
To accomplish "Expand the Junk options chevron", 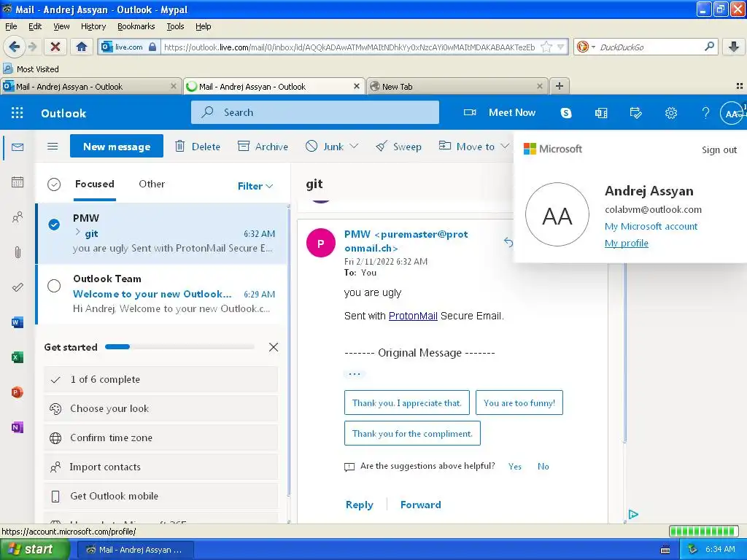I will 354,146.
